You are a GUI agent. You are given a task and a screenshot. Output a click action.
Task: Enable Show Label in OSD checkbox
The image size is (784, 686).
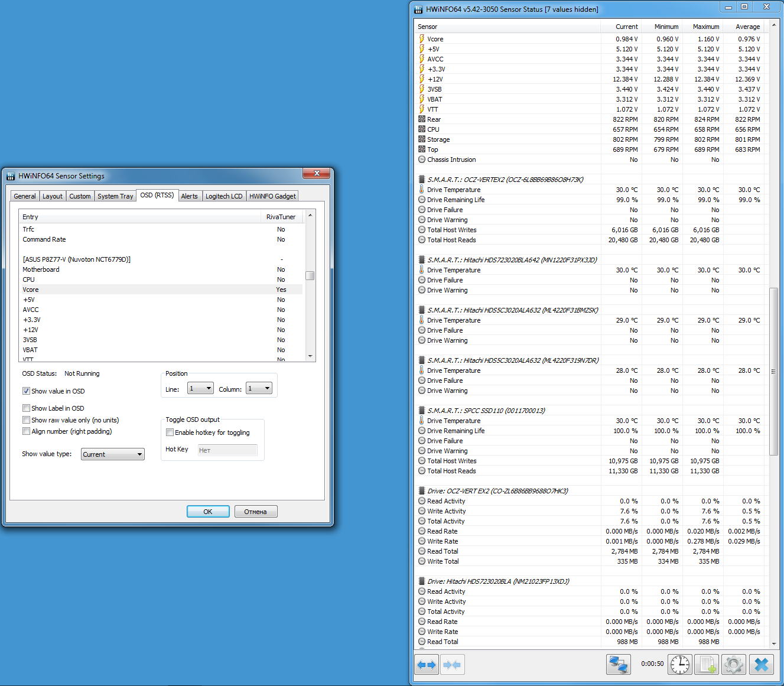(x=26, y=408)
